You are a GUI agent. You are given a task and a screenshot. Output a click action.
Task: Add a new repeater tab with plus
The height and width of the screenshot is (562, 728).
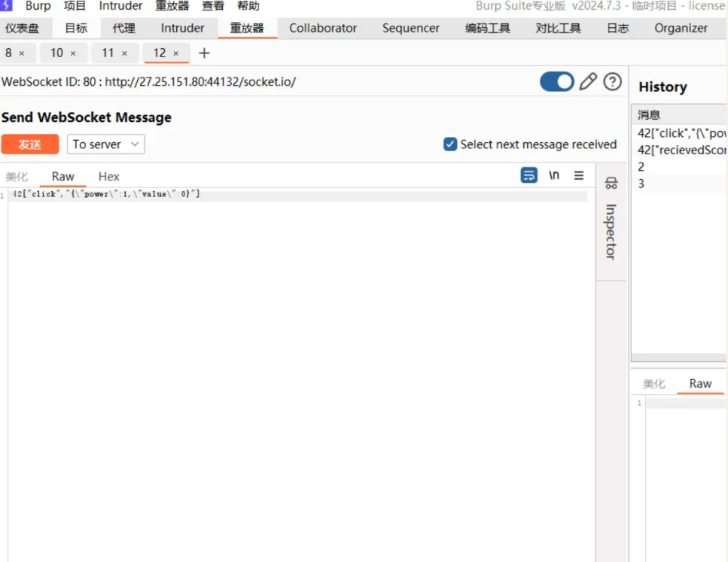pyautogui.click(x=204, y=53)
